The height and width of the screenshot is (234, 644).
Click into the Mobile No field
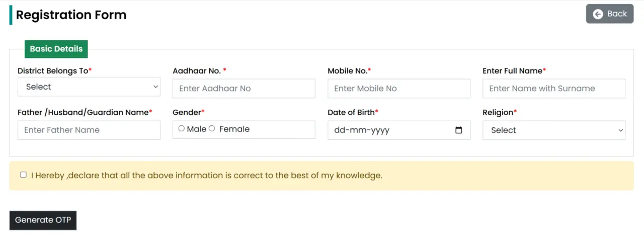pyautogui.click(x=399, y=89)
